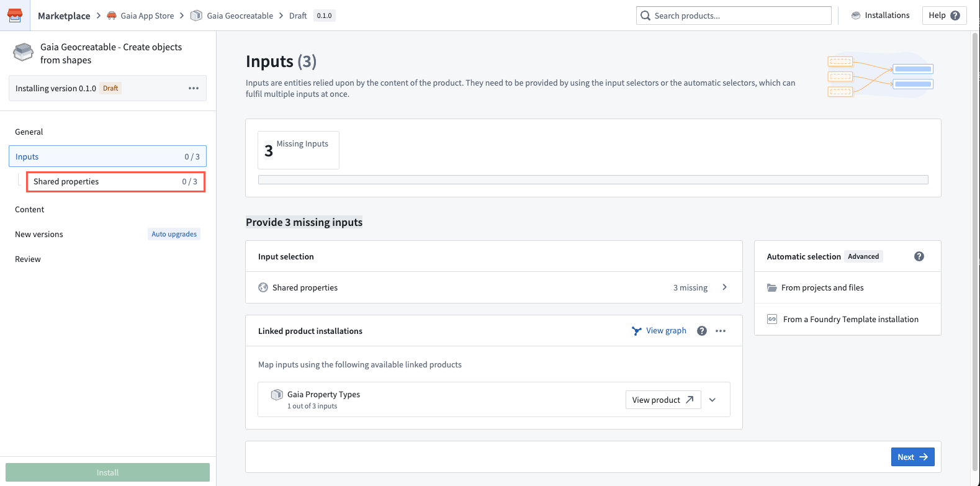Click the Gaia Property Types cube icon
This screenshot has width=980, height=486.
point(277,395)
